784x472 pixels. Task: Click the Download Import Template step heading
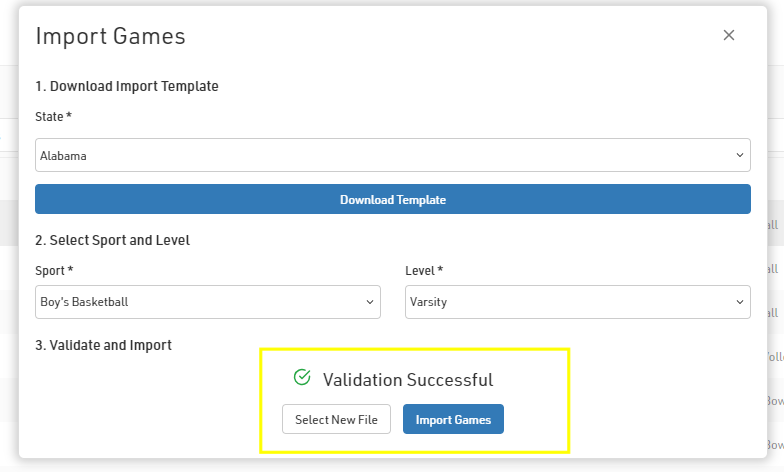pyautogui.click(x=127, y=86)
